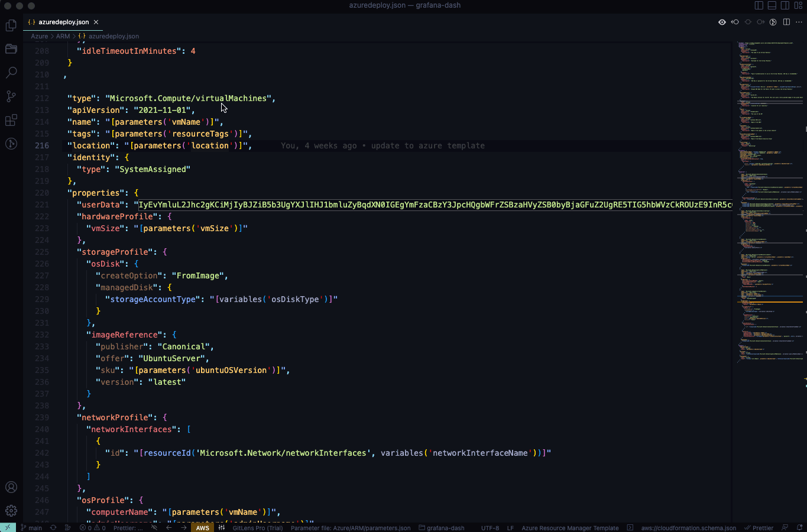The image size is (807, 532).
Task: Click the GitLens current revision commit icon
Action: pos(748,22)
